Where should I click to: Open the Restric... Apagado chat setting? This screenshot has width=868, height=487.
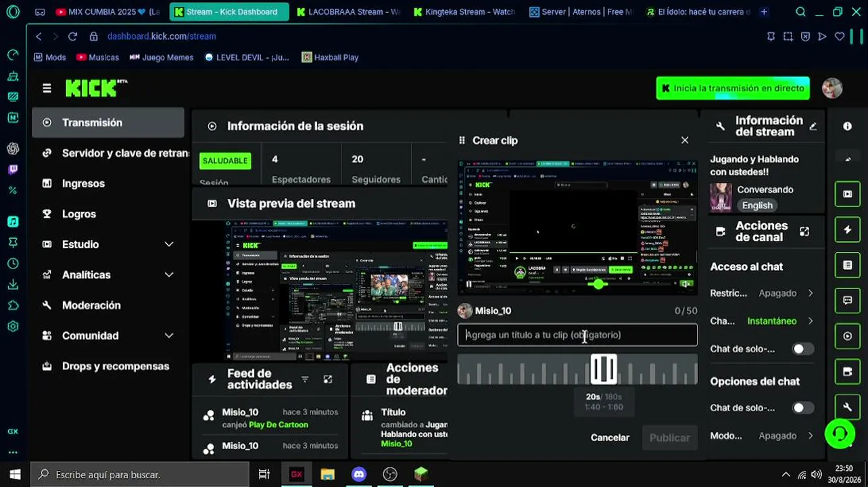click(762, 293)
